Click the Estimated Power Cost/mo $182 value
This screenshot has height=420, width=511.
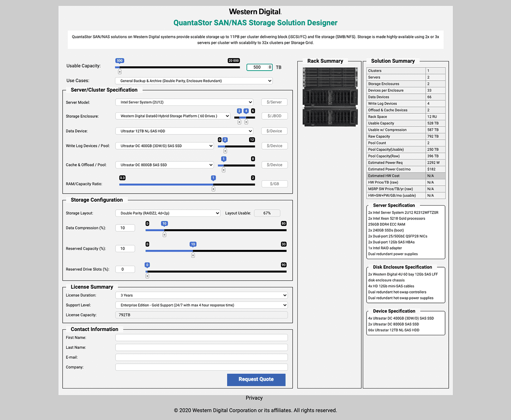tap(431, 169)
